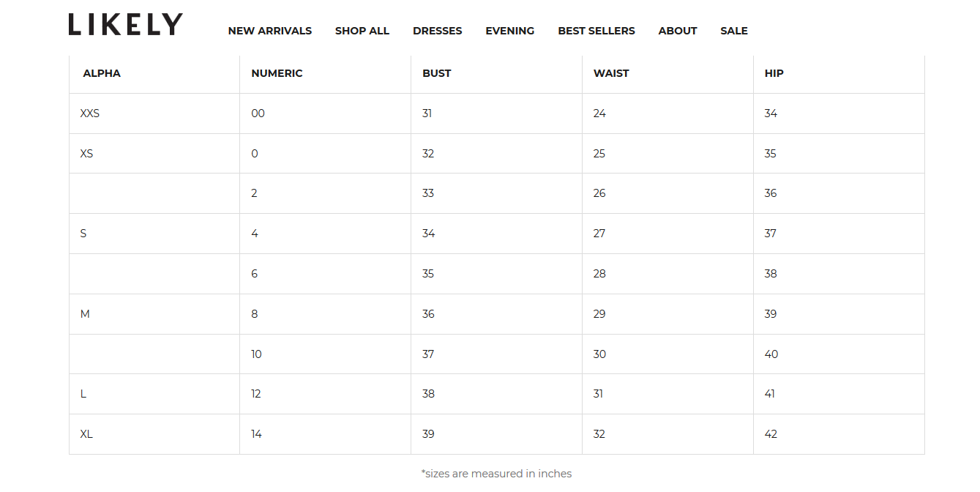980x492 pixels.
Task: Select the XS alpha size cell
Action: (86, 154)
